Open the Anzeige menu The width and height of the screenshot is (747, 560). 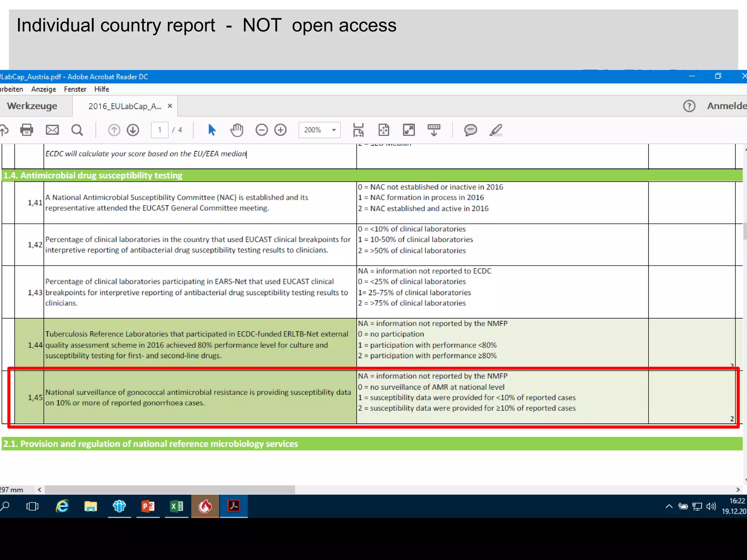click(44, 89)
